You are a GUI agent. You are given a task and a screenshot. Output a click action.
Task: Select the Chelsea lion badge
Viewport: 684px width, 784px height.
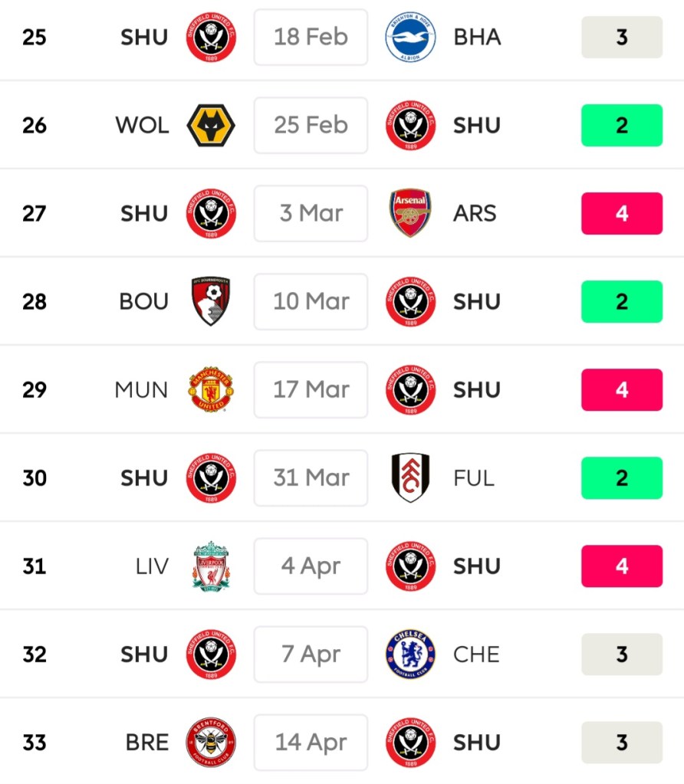[x=411, y=654]
